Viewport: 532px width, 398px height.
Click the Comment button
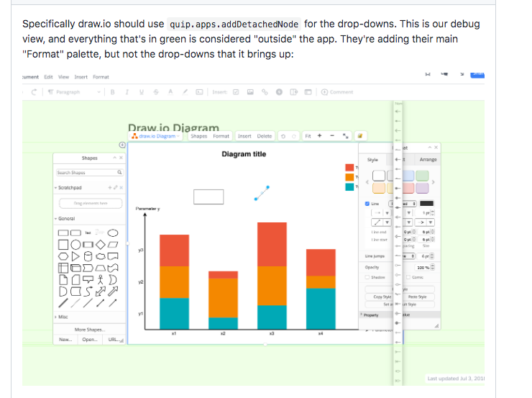pyautogui.click(x=337, y=92)
